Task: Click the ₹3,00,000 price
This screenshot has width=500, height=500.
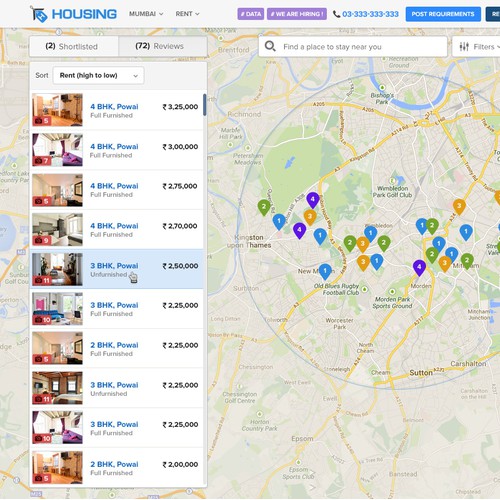Action: [180, 147]
